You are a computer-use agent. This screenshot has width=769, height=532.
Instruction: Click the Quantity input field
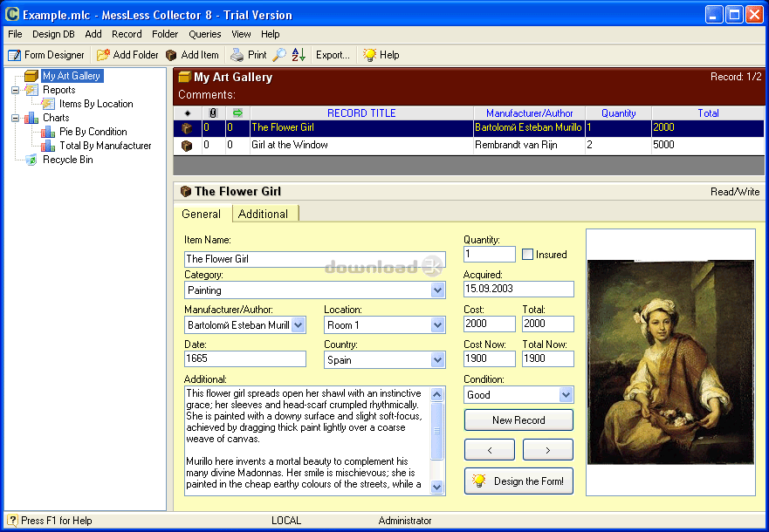490,255
